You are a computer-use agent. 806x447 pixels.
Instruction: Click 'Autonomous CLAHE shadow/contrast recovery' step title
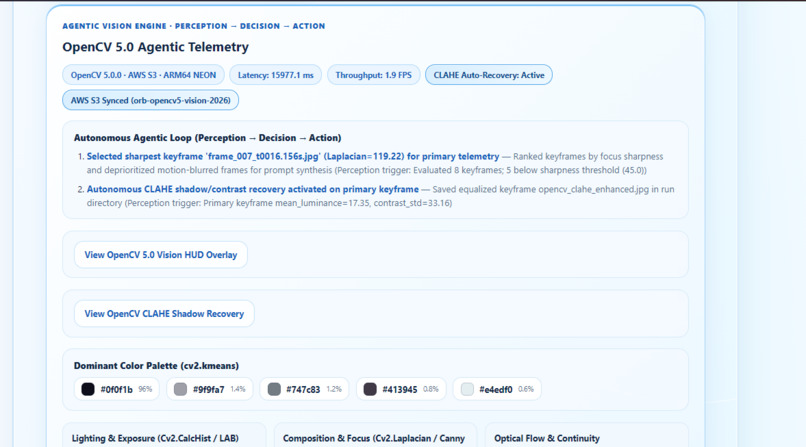point(252,189)
